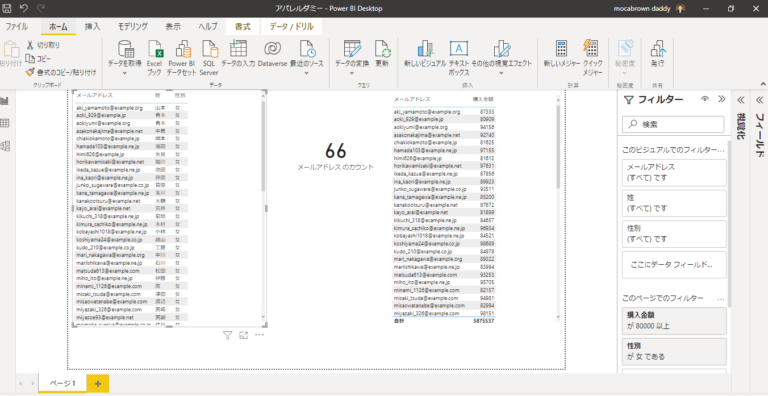This screenshot has height=396, width=768.
Task: Click the 更新 refresh icon
Action: tap(382, 54)
